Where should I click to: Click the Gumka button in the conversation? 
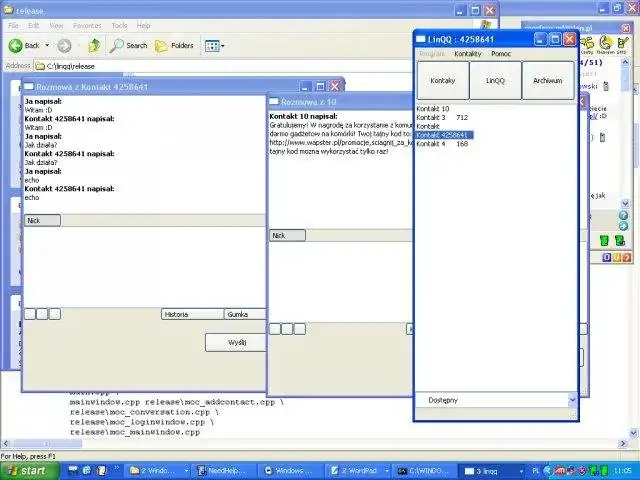pyautogui.click(x=245, y=314)
